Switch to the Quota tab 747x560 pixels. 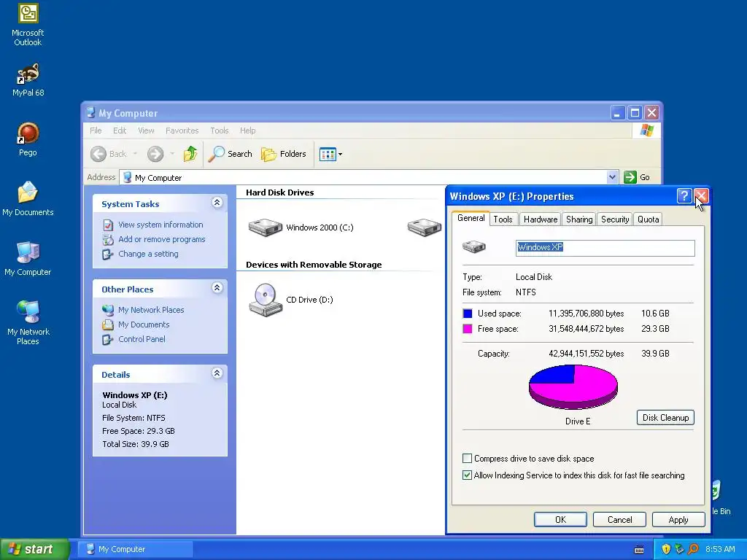coord(648,219)
